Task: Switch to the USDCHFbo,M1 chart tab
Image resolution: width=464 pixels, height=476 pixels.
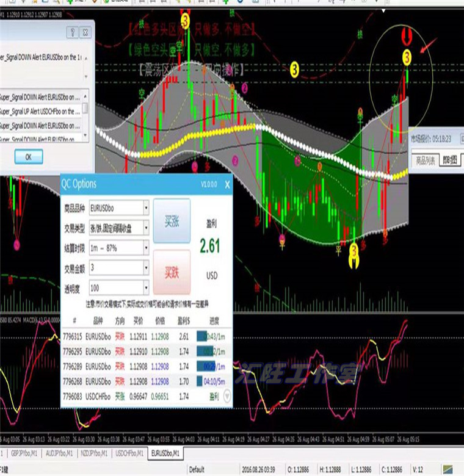Action: [x=129, y=453]
